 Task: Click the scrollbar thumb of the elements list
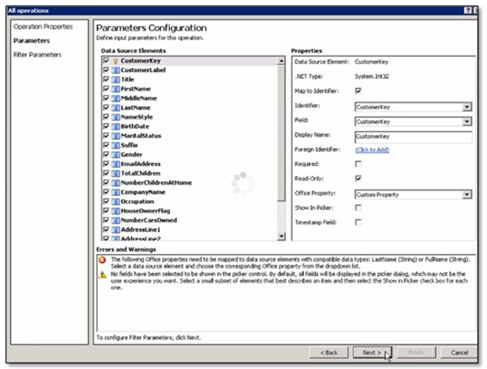pyautogui.click(x=281, y=133)
